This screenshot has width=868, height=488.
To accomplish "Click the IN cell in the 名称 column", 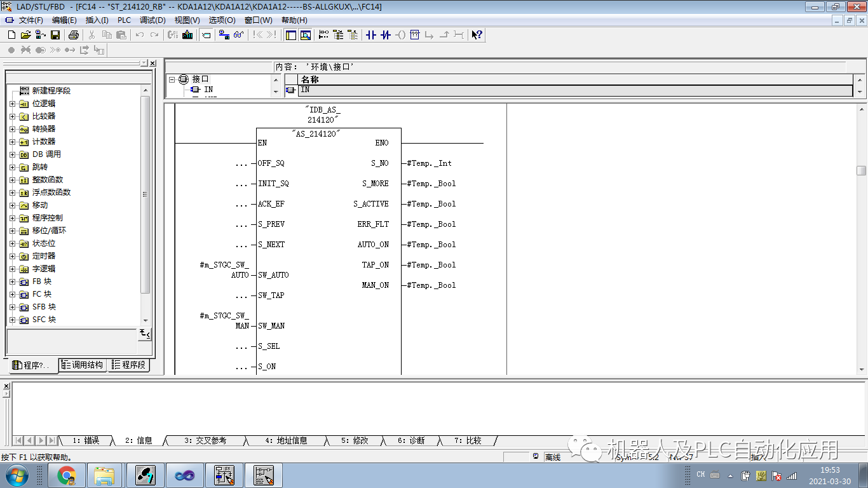I will (575, 90).
